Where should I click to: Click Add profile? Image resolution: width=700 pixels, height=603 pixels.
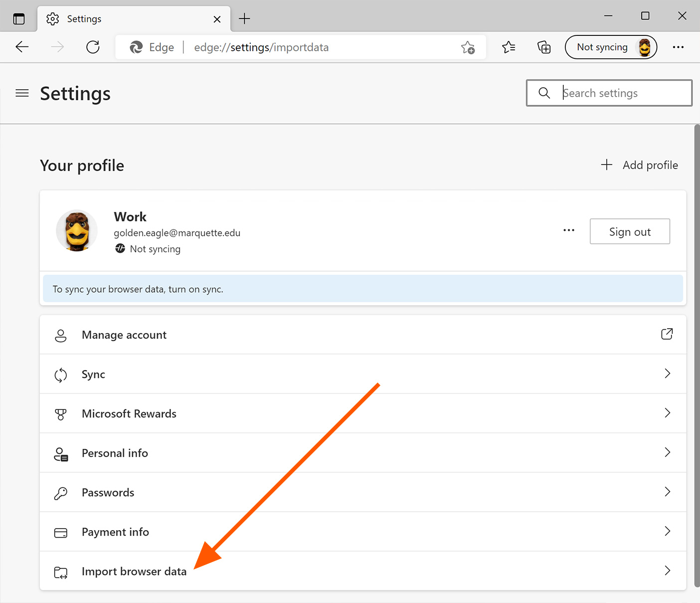640,165
